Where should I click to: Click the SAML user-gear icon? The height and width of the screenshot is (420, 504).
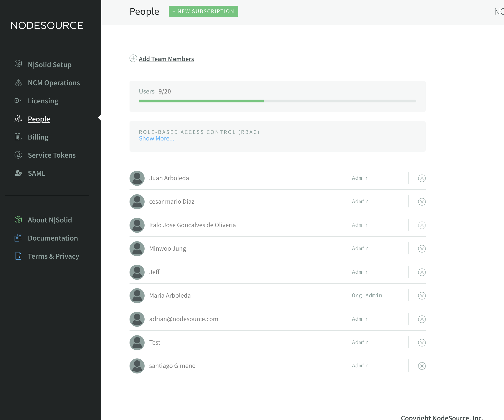[18, 173]
